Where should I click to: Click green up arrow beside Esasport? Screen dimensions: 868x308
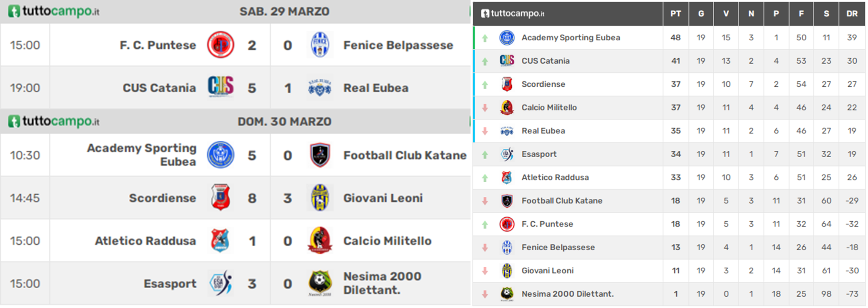click(x=485, y=154)
